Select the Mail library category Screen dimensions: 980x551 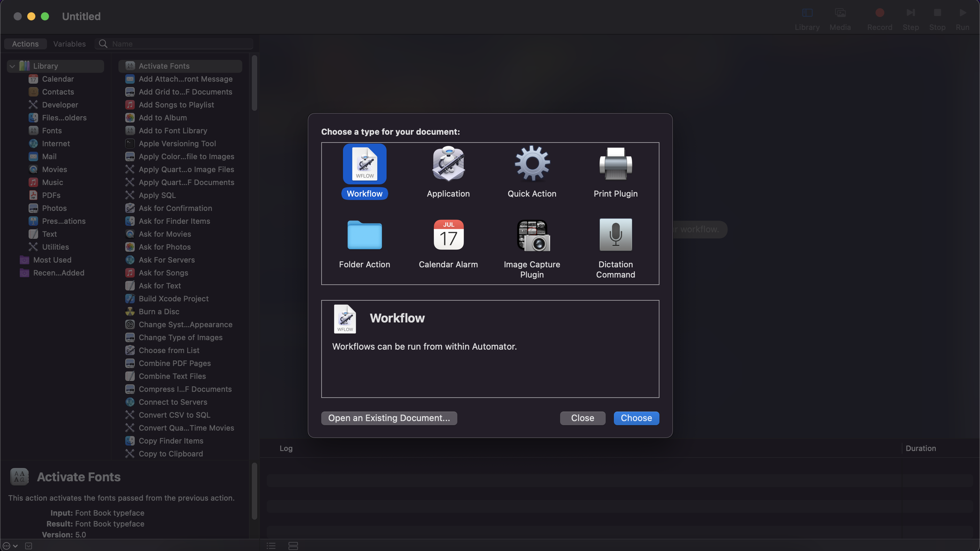(49, 157)
